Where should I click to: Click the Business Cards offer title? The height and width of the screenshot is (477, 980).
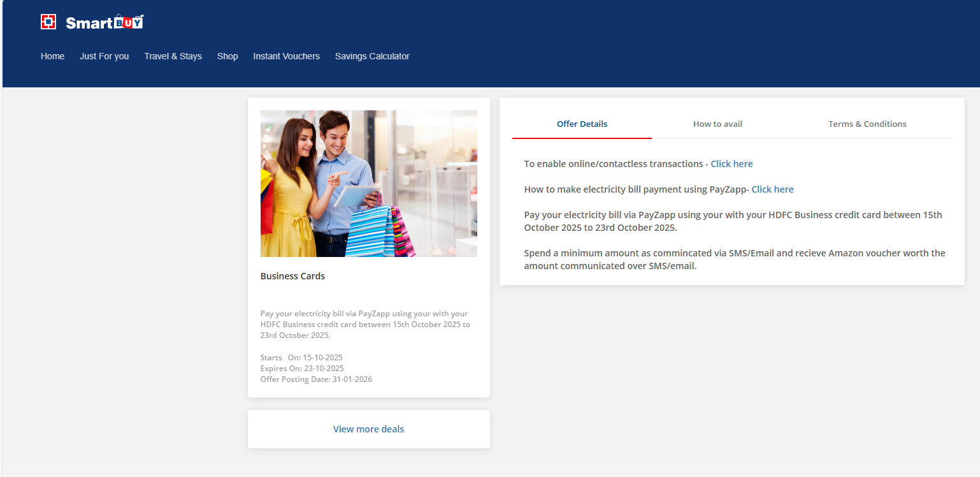[x=292, y=276]
